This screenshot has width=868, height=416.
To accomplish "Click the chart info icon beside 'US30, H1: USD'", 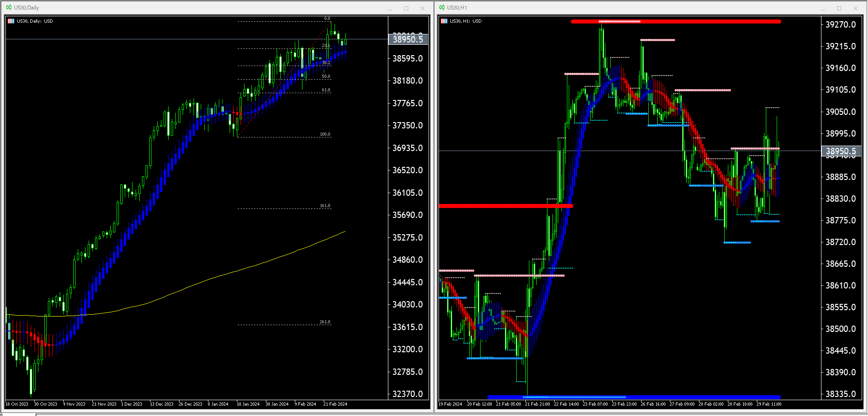I will (444, 21).
